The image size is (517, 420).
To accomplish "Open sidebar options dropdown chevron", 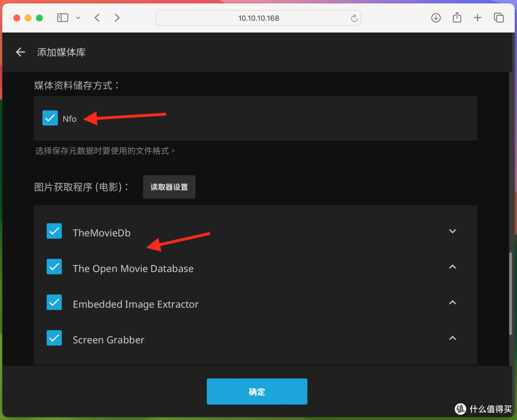I will tap(78, 18).
